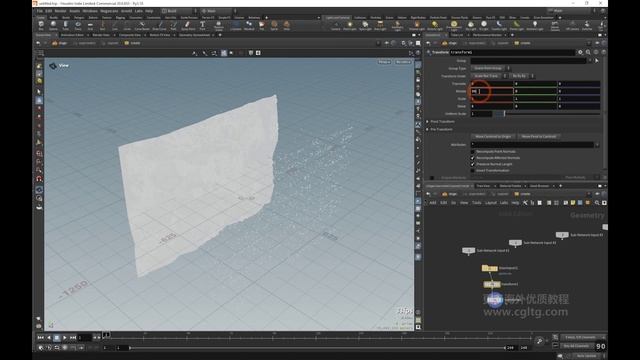Select the transform1 node in network
The width and height of the screenshot is (640, 360).
[x=492, y=284]
